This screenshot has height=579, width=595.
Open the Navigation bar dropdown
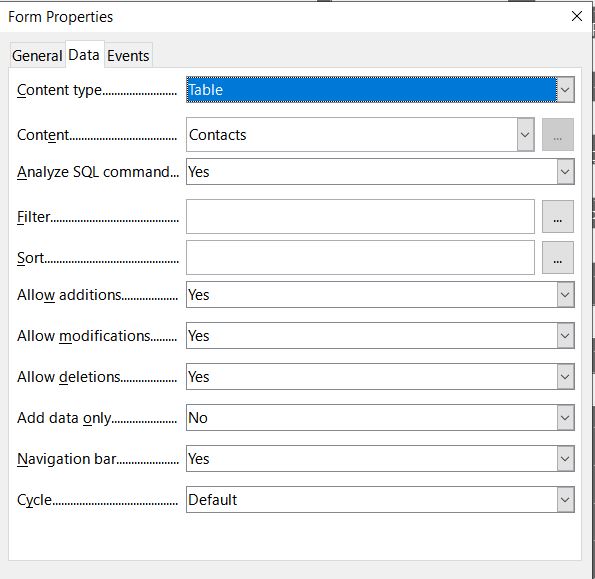pos(380,459)
